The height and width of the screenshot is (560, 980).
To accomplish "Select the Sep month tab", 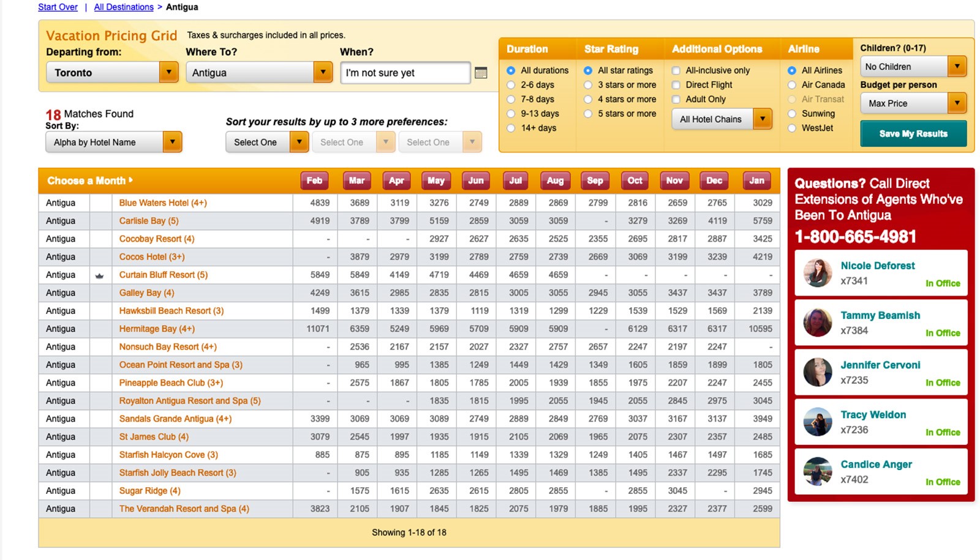I will pos(595,181).
